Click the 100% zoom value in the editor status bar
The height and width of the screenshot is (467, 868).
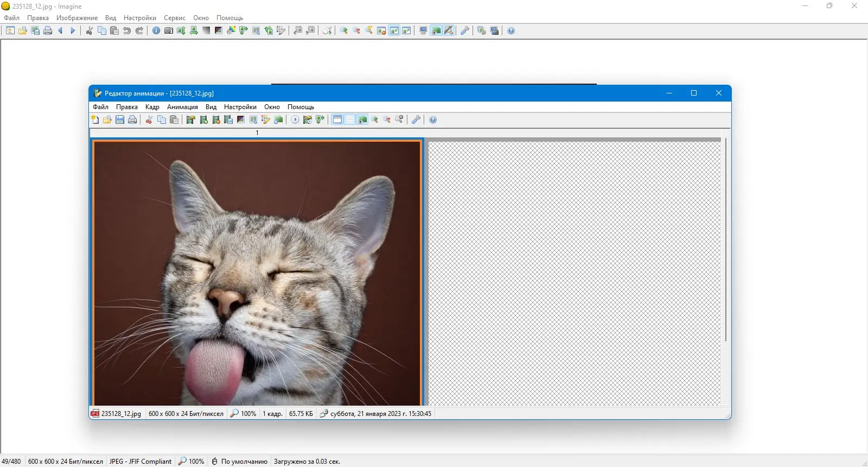click(x=248, y=414)
